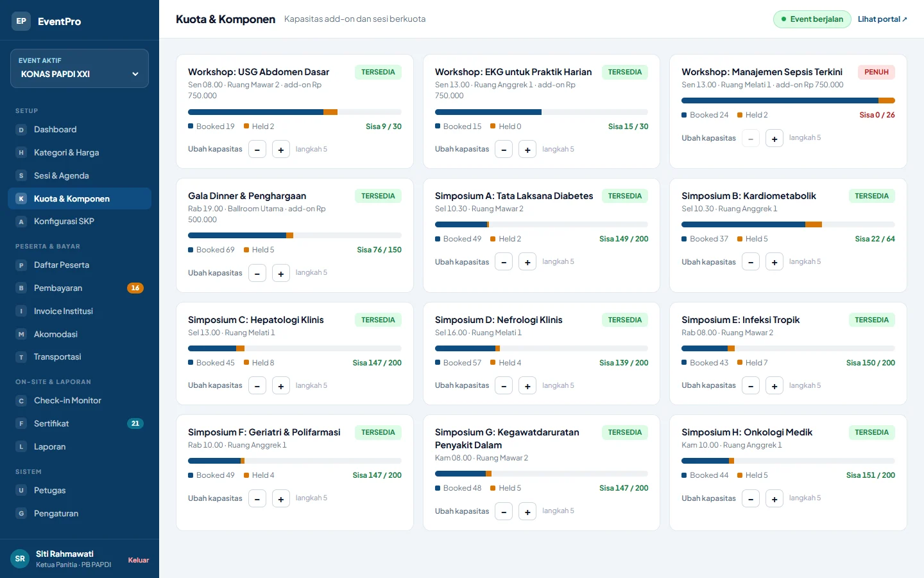Decrease capacity for Simposium H Onkologi Medik
Image resolution: width=924 pixels, height=578 pixels.
(x=751, y=498)
